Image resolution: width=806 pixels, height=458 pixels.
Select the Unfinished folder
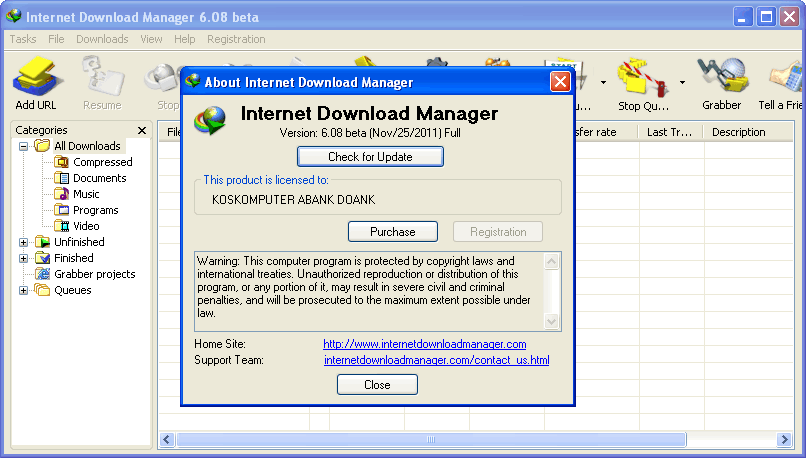pyautogui.click(x=79, y=242)
